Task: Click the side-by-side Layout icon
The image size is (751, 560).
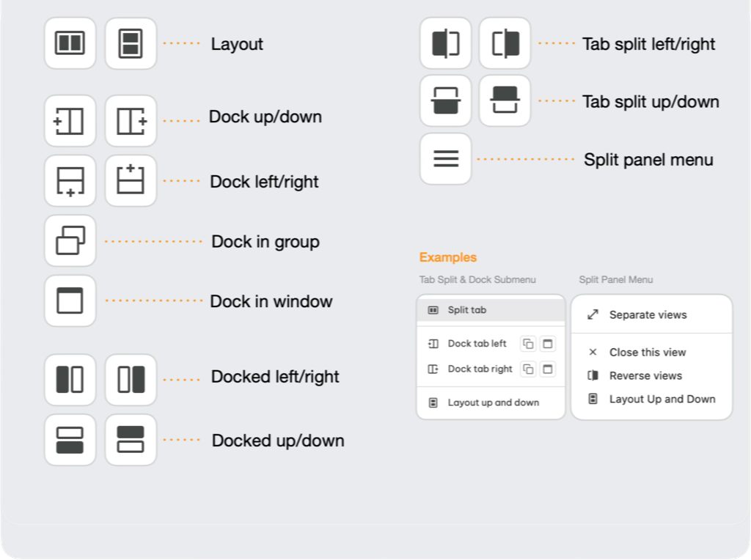Action: coord(70,44)
